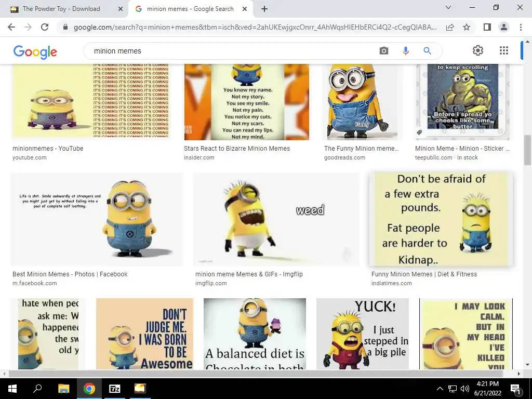Open the volume control in tray
The height and width of the screenshot is (399, 532).
point(465,389)
